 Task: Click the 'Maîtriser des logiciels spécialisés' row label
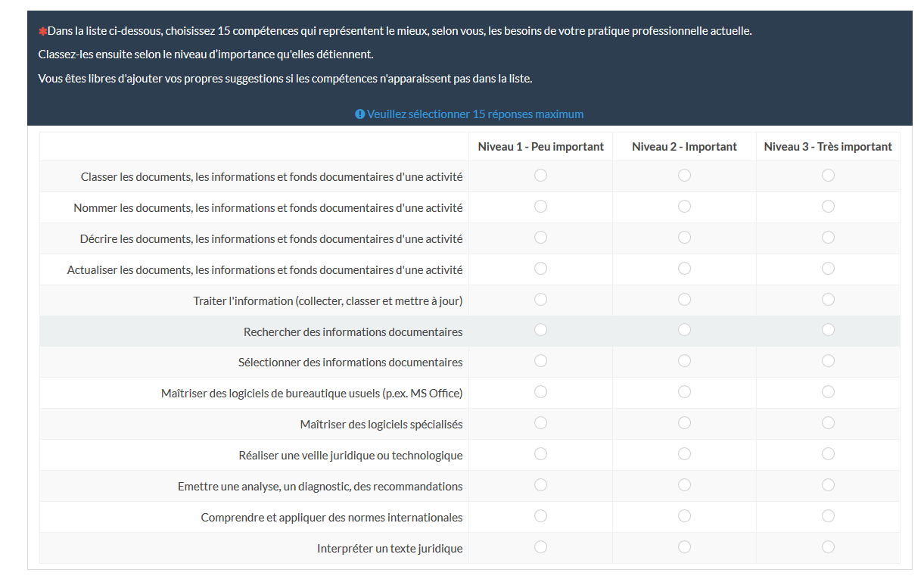click(x=381, y=425)
